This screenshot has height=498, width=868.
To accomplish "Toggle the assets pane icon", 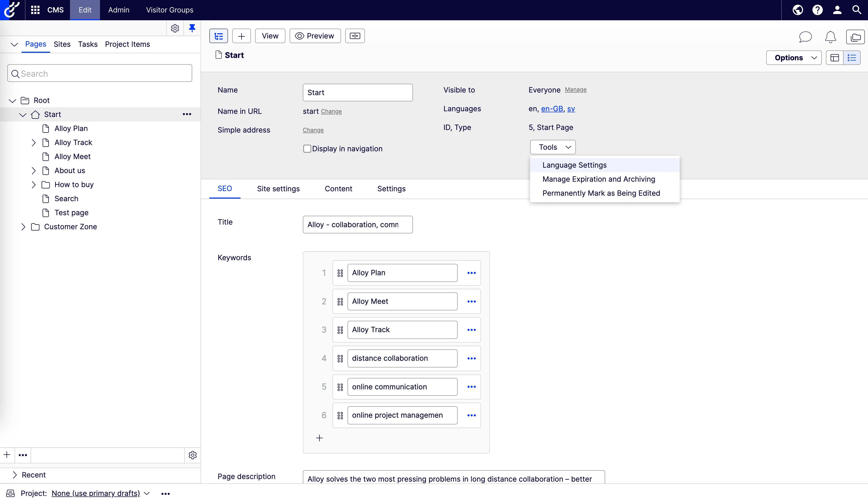I will pos(855,37).
